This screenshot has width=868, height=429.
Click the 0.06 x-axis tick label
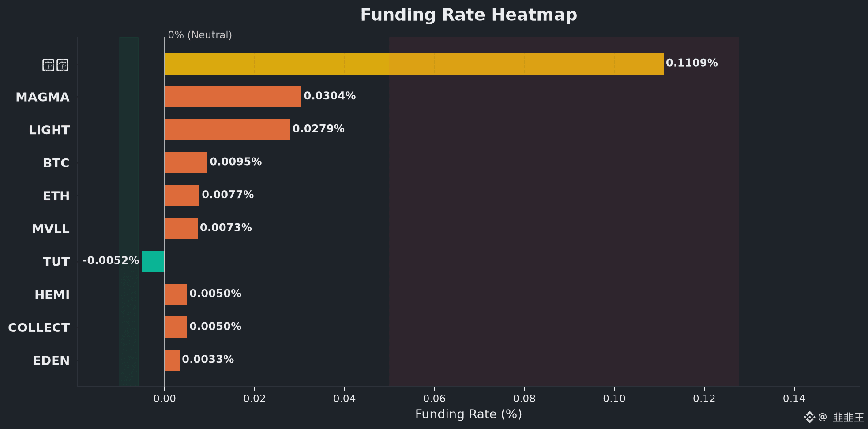[435, 399]
